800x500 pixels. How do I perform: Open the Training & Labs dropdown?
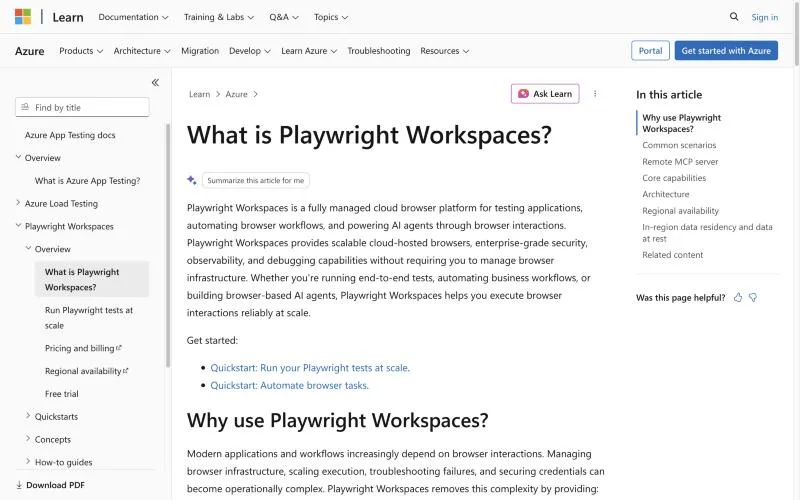tap(218, 17)
